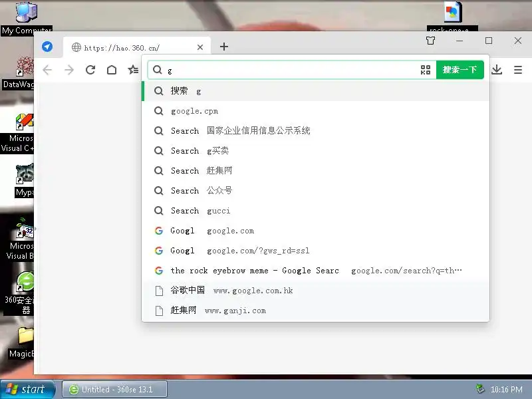
Task: Open the rock eyebrow meme Google Search entry
Action: [315, 271]
